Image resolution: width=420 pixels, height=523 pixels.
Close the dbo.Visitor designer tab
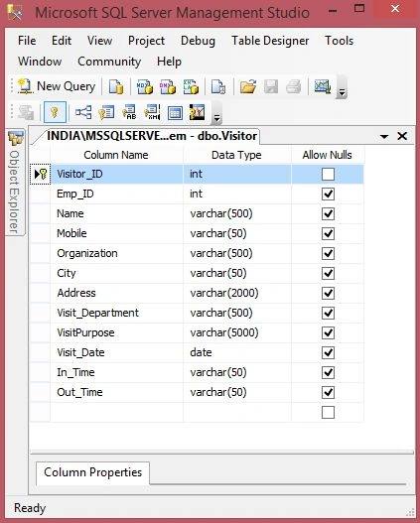tap(402, 136)
